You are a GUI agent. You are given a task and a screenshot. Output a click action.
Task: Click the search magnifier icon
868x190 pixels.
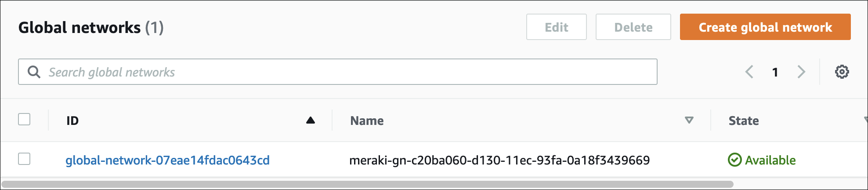(x=34, y=72)
